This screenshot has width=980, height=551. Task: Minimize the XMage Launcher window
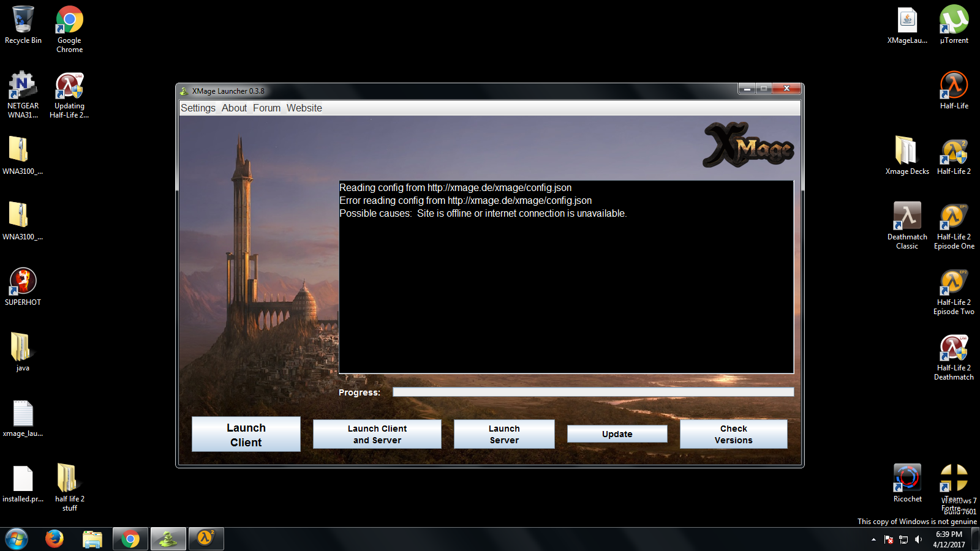click(747, 89)
